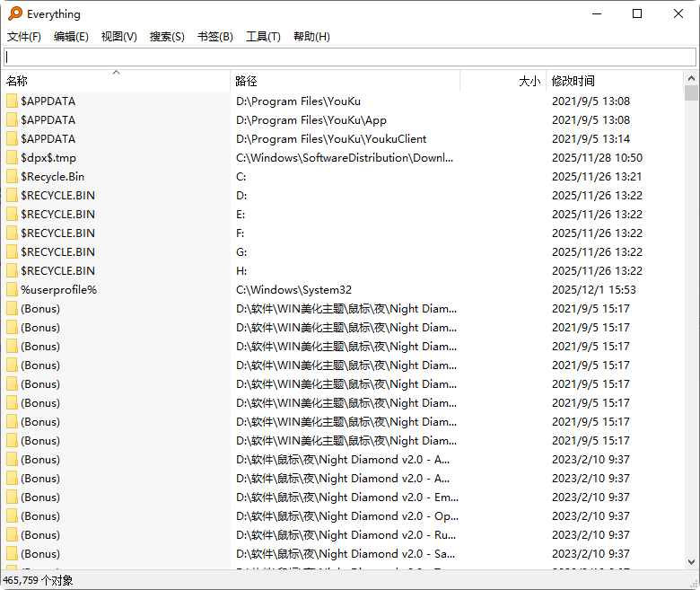Open the 帮助(H) menu
This screenshot has height=590, width=700.
coord(311,37)
